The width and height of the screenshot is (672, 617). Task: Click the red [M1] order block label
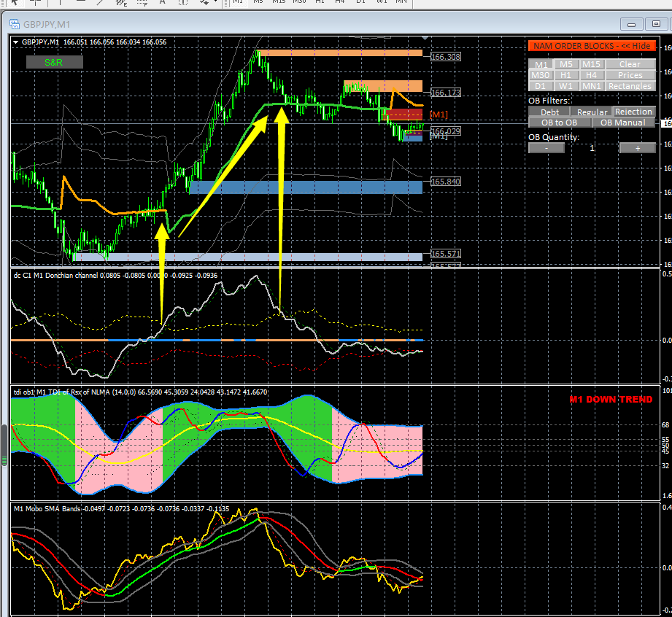coord(439,115)
